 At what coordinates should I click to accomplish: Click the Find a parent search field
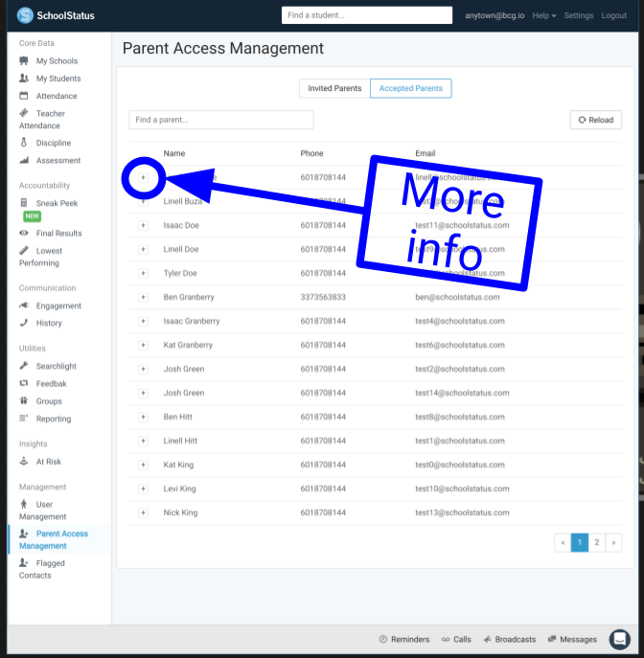coord(220,120)
